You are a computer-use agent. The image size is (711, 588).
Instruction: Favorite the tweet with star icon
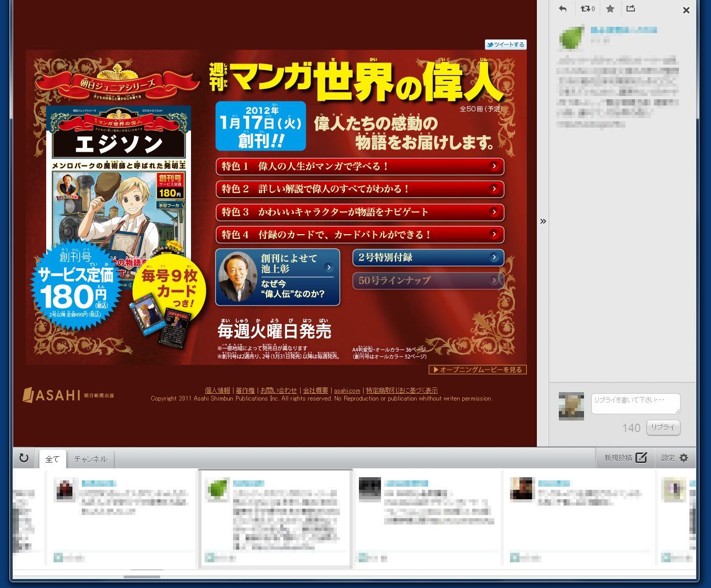coord(610,8)
